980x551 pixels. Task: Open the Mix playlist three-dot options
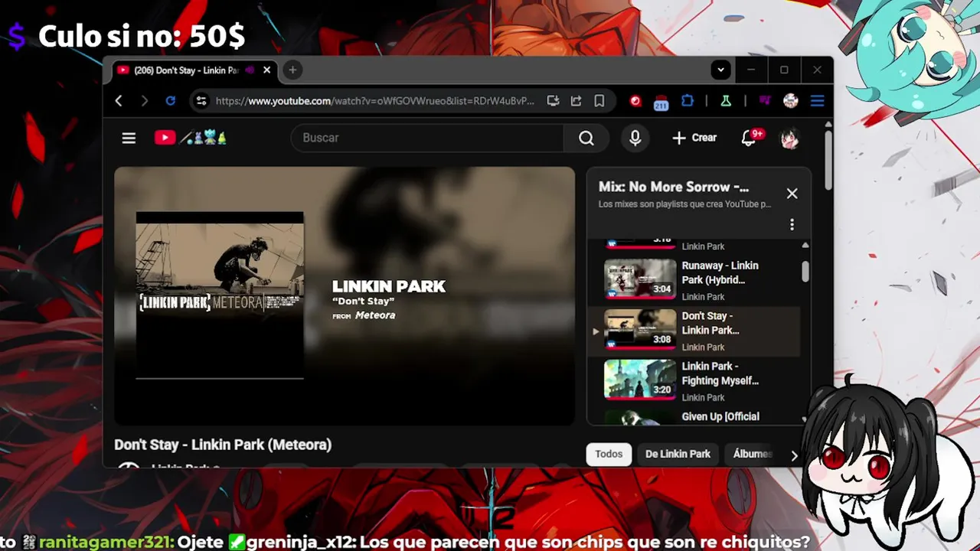pyautogui.click(x=792, y=225)
